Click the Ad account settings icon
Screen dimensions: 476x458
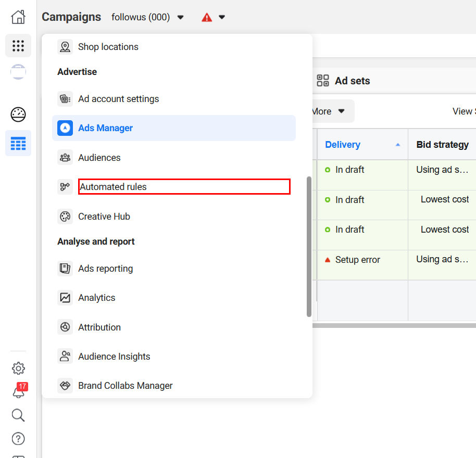pos(65,99)
